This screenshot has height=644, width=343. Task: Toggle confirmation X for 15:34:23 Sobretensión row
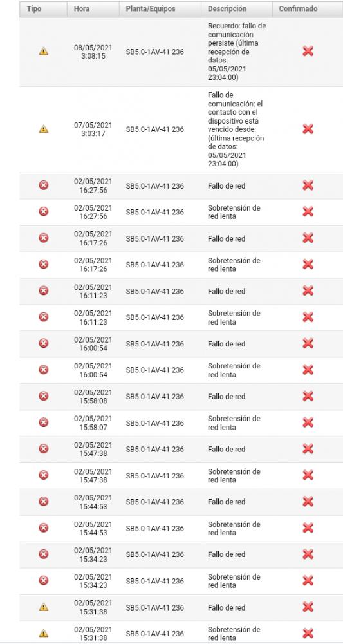308,580
